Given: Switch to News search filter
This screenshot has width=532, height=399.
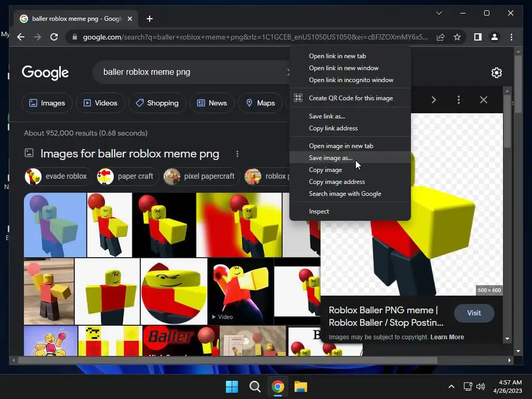Looking at the screenshot, I should tap(212, 103).
